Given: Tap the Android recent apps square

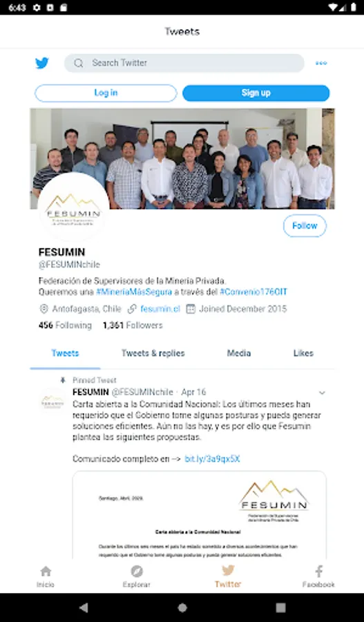Looking at the screenshot, I should click(280, 607).
